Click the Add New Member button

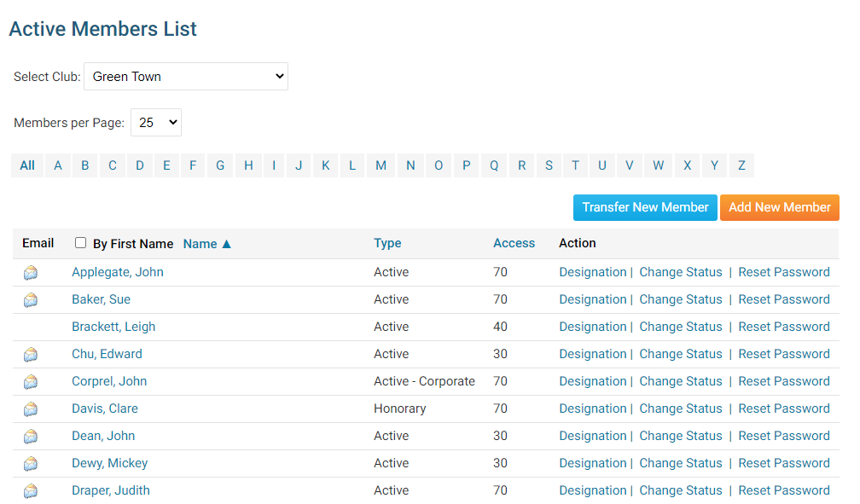tap(779, 207)
